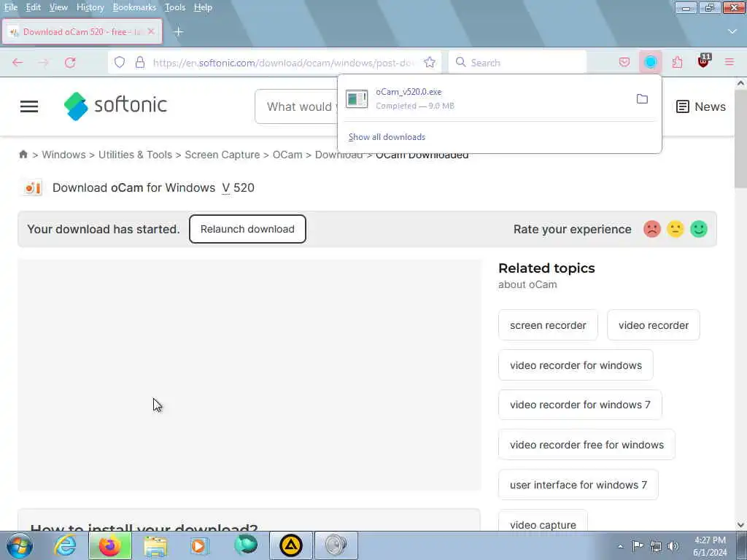Go back using the browser back arrow

pos(18,63)
